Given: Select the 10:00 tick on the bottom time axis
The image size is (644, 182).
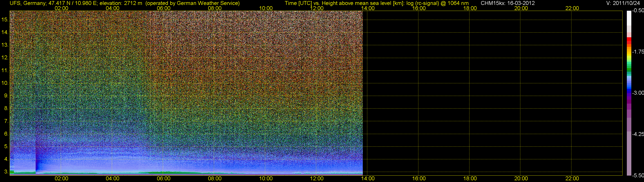Looking at the screenshot, I should [266, 179].
